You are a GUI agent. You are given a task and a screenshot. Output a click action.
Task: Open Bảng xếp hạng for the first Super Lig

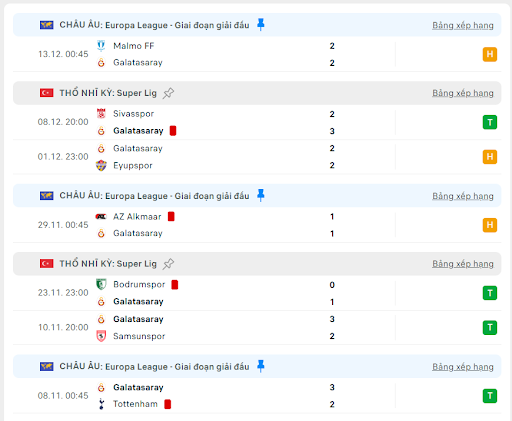[463, 93]
